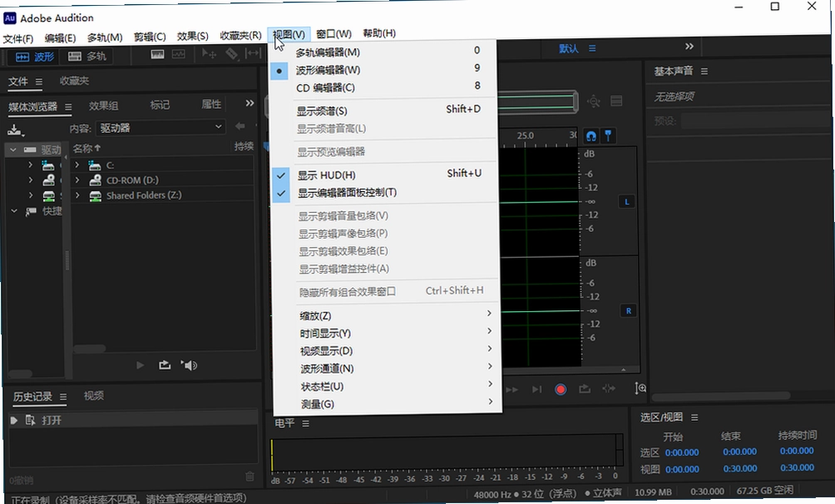Expand the C: drive tree row
This screenshot has width=835, height=504.
[x=77, y=166]
